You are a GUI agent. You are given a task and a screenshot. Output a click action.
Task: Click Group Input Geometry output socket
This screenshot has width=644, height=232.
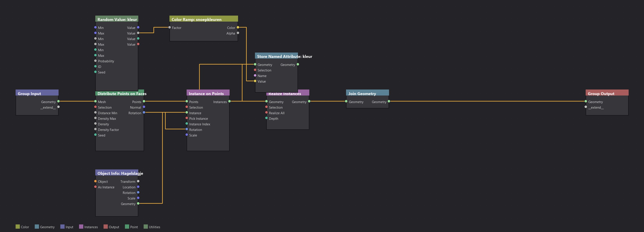coord(59,101)
